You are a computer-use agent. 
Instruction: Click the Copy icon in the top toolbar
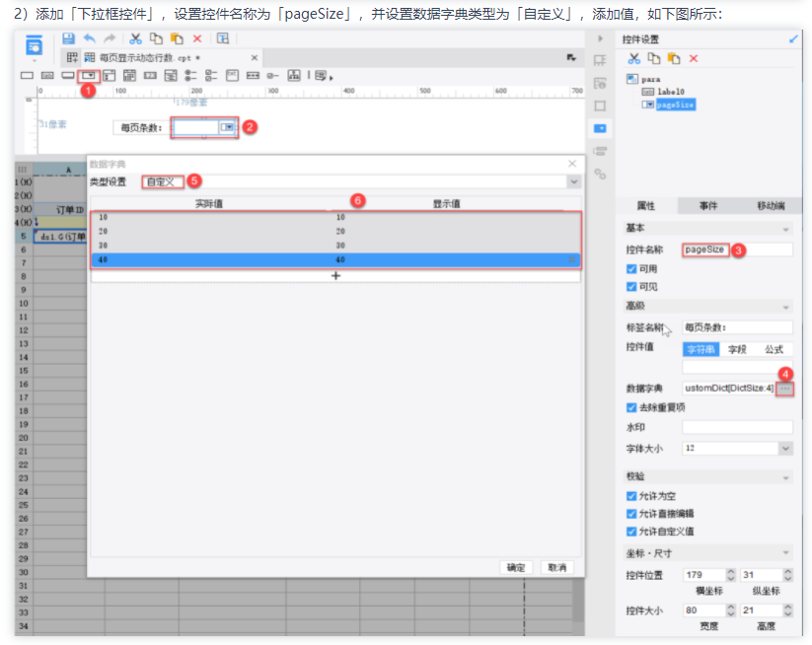pos(157,38)
